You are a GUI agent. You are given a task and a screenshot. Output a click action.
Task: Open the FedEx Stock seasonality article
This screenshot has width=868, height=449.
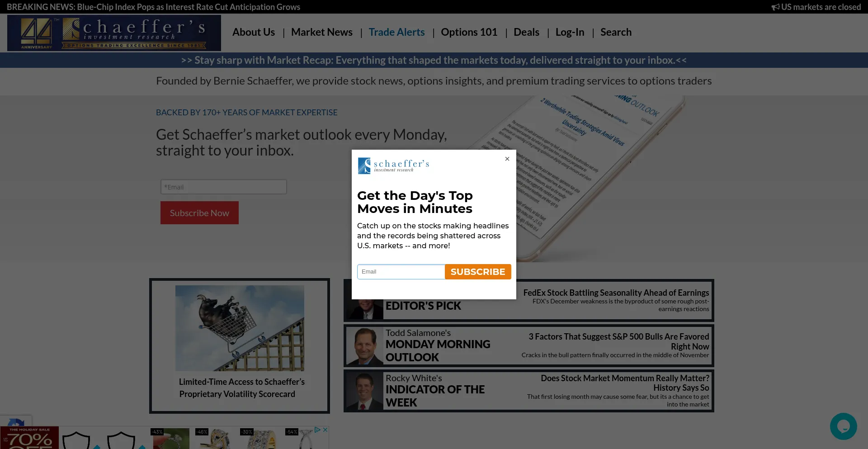click(616, 293)
